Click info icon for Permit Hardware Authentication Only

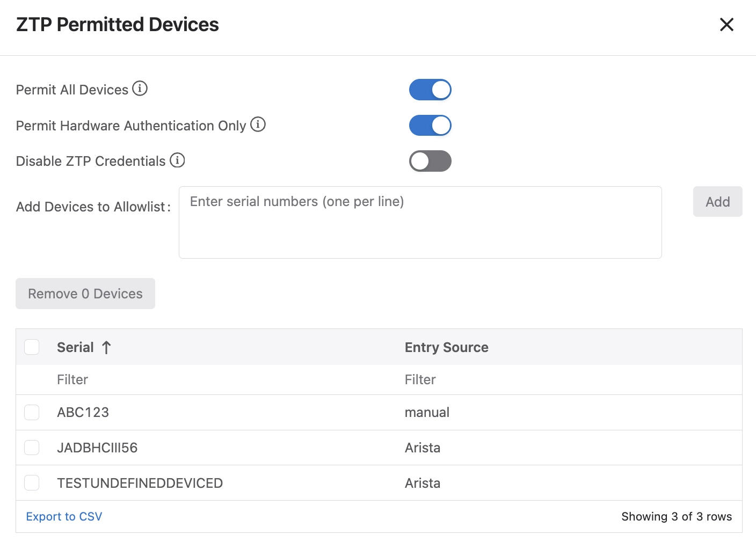point(258,124)
